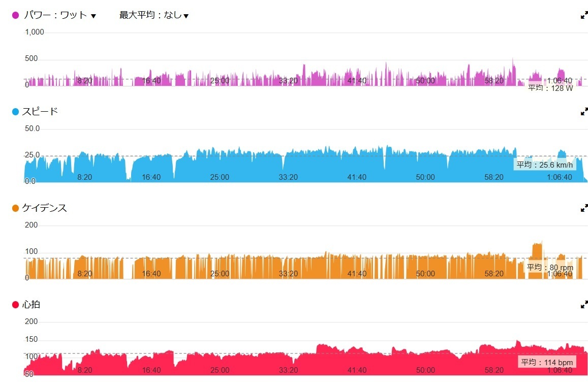Click the 8:20 marker on power chart
The height and width of the screenshot is (387, 588).
coord(85,81)
